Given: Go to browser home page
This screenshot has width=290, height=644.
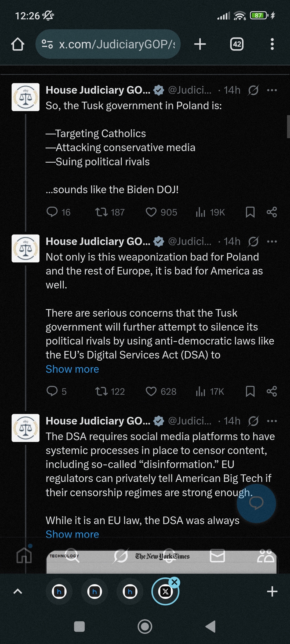Looking at the screenshot, I should 18,44.
